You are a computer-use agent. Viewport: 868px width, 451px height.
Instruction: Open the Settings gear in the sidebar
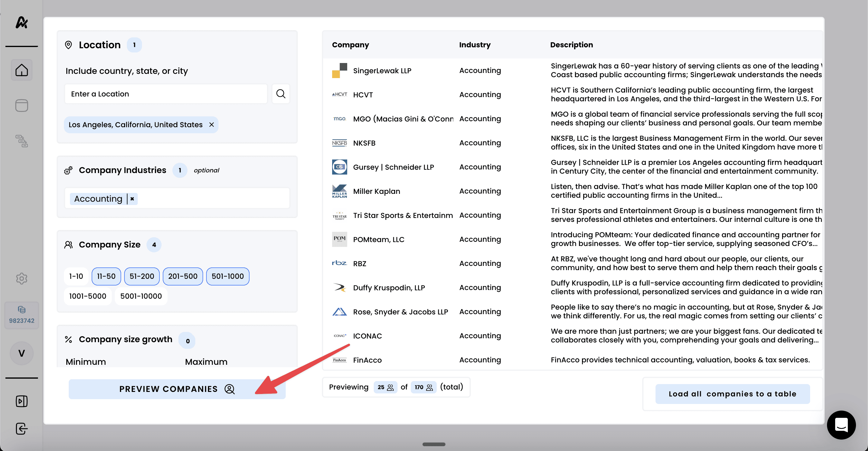(x=22, y=279)
